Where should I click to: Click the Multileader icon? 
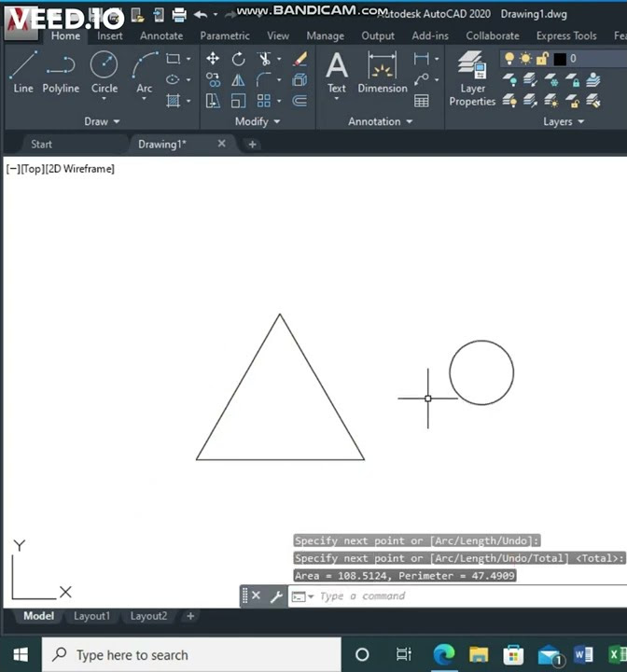422,79
